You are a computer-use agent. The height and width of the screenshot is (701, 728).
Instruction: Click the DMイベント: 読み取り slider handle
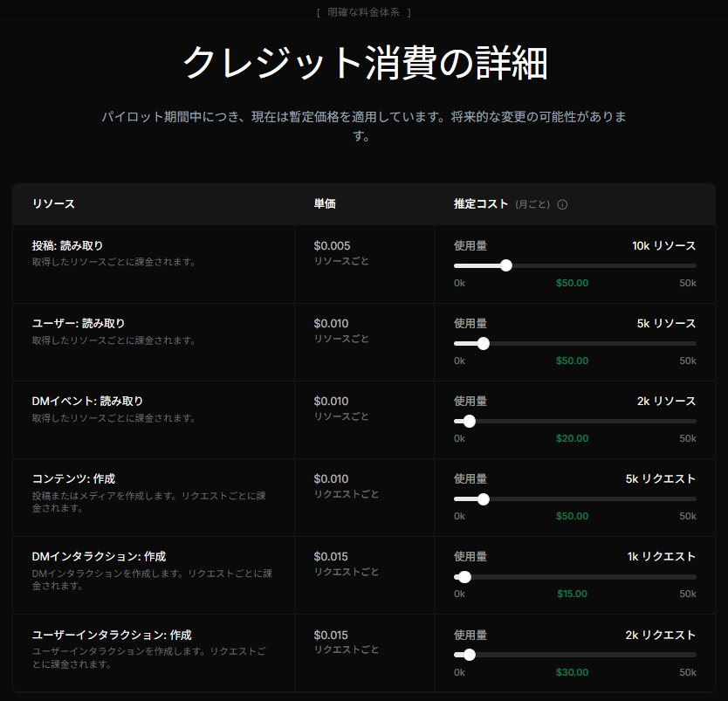coord(470,421)
